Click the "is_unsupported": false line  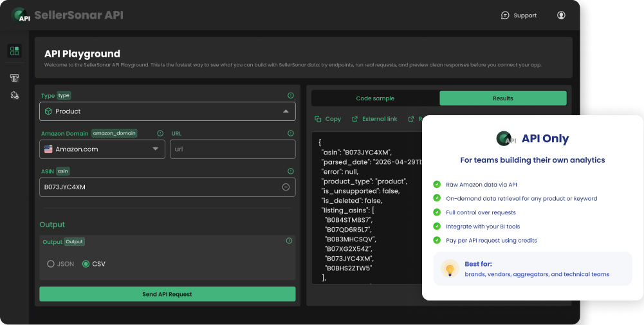(x=360, y=190)
